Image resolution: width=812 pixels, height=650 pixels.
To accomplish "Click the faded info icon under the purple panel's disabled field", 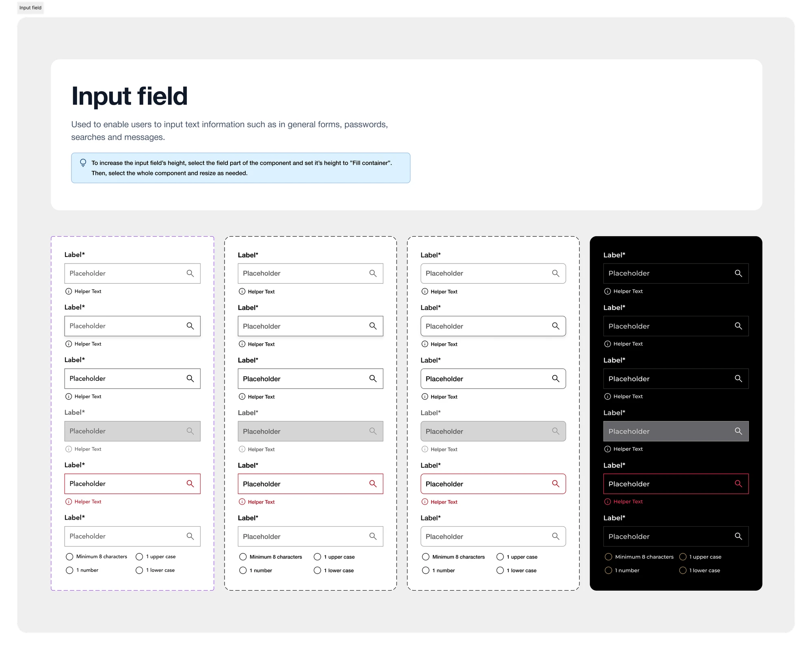I will (69, 449).
